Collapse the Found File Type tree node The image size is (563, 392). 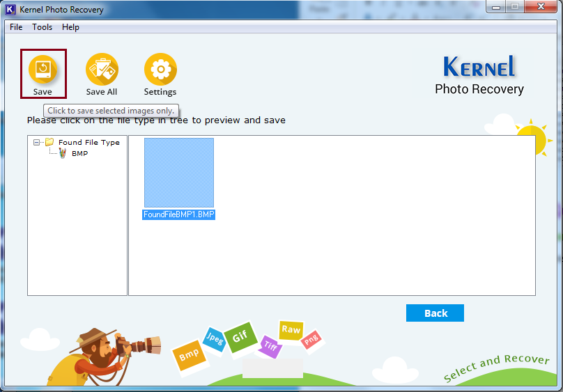tap(37, 142)
